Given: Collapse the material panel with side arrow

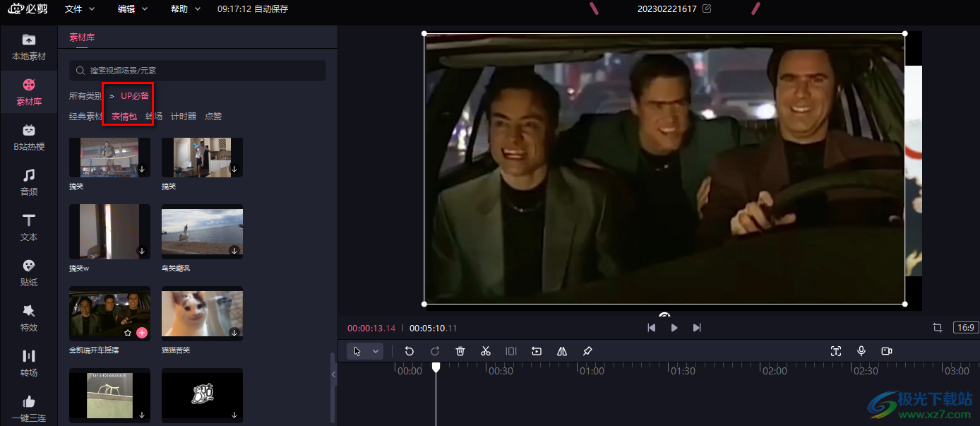Looking at the screenshot, I should click(334, 375).
